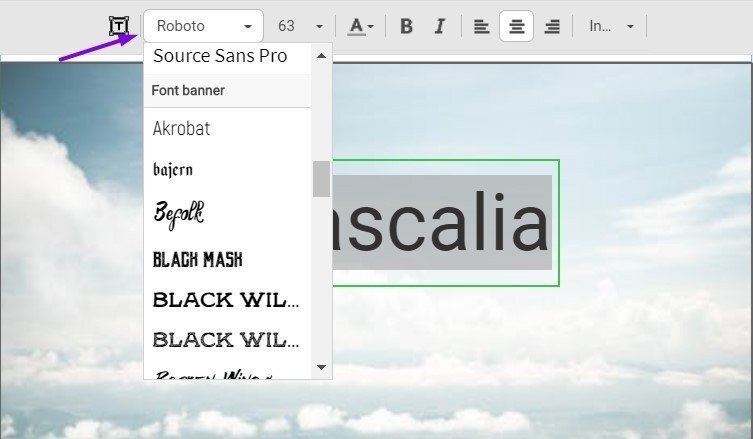Click the font list scrollbar thumb

tap(321, 179)
